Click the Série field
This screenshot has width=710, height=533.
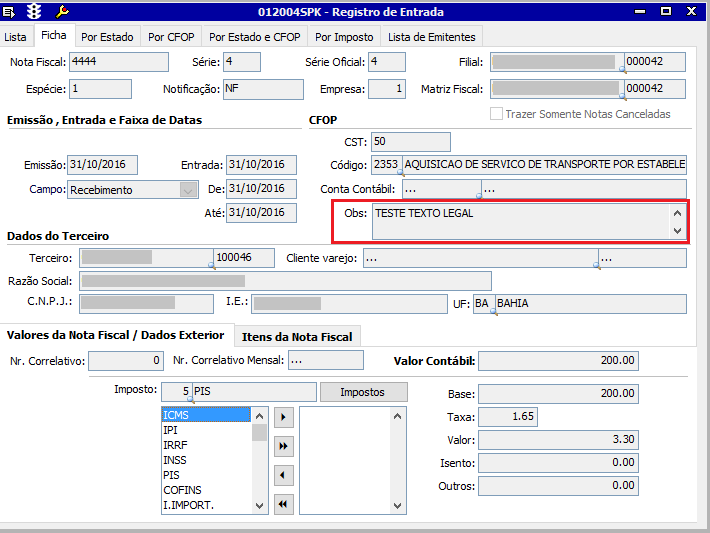click(242, 62)
